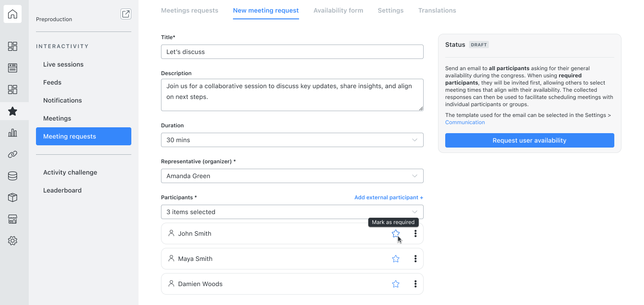Image resolution: width=644 pixels, height=305 pixels.
Task: Open Preproduction in new window icon
Action: [x=126, y=14]
